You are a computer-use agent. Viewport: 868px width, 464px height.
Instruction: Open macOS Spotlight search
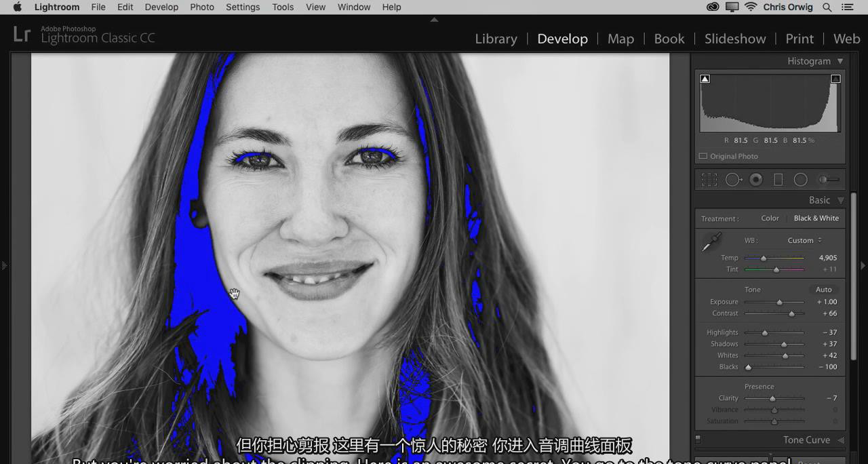[x=827, y=7]
